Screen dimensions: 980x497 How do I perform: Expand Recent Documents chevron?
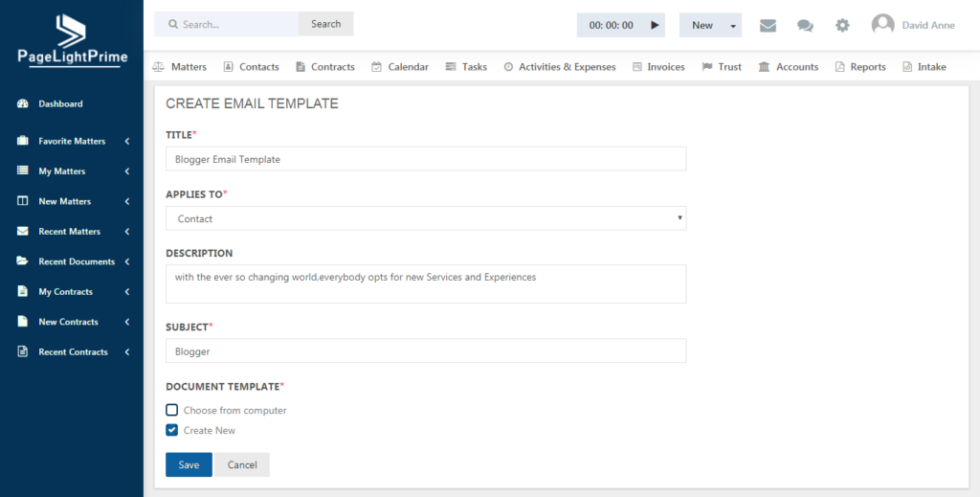click(x=127, y=261)
